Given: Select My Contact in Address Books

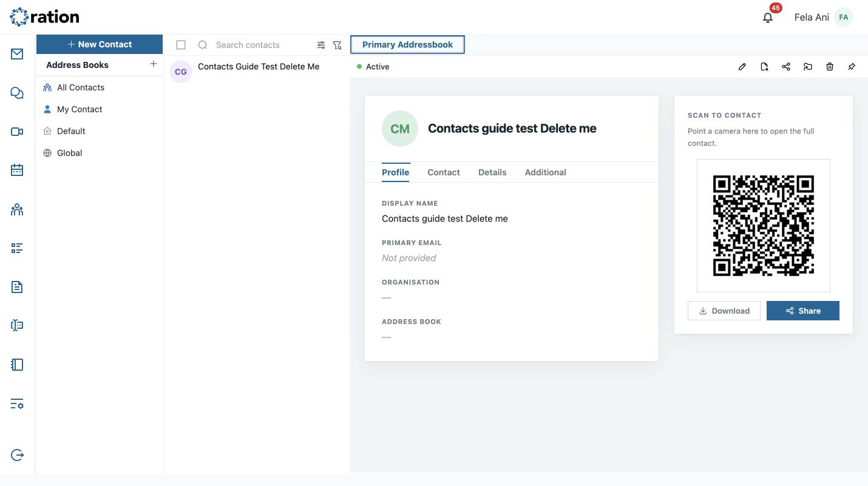Looking at the screenshot, I should (x=100, y=109).
